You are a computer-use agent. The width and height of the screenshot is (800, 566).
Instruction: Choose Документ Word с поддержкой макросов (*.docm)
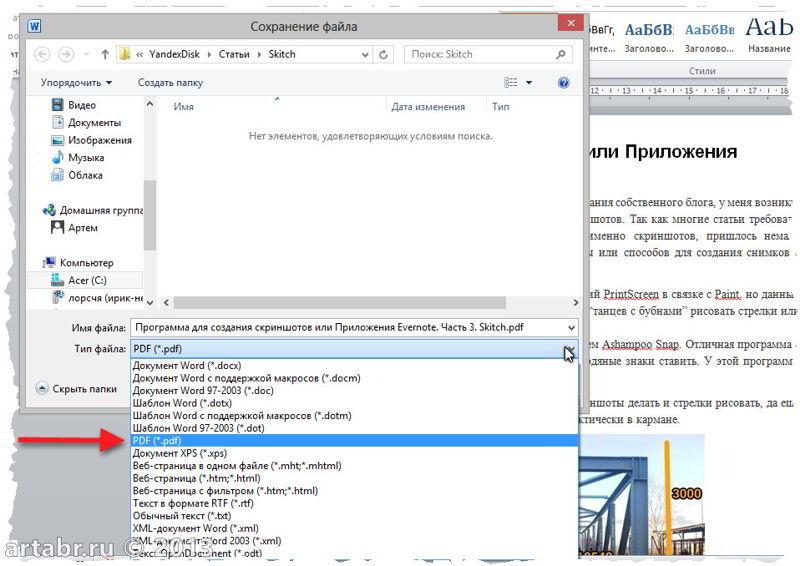click(x=354, y=378)
